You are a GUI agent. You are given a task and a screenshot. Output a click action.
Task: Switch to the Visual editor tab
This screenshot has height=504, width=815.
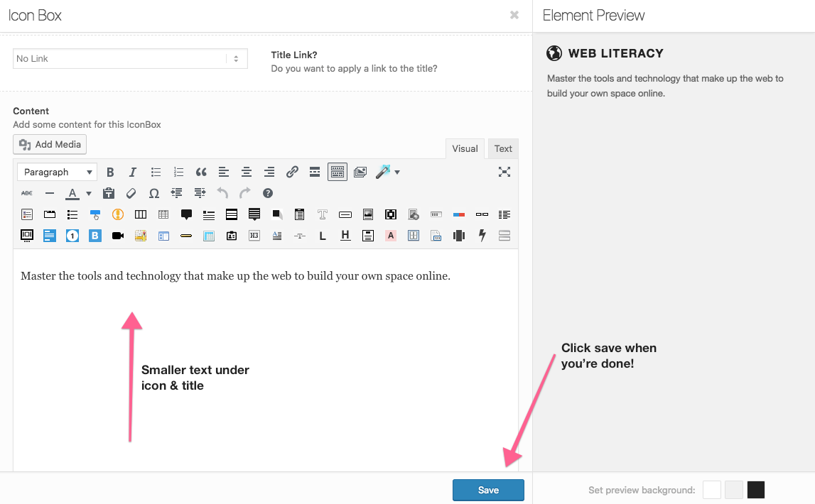coord(465,148)
